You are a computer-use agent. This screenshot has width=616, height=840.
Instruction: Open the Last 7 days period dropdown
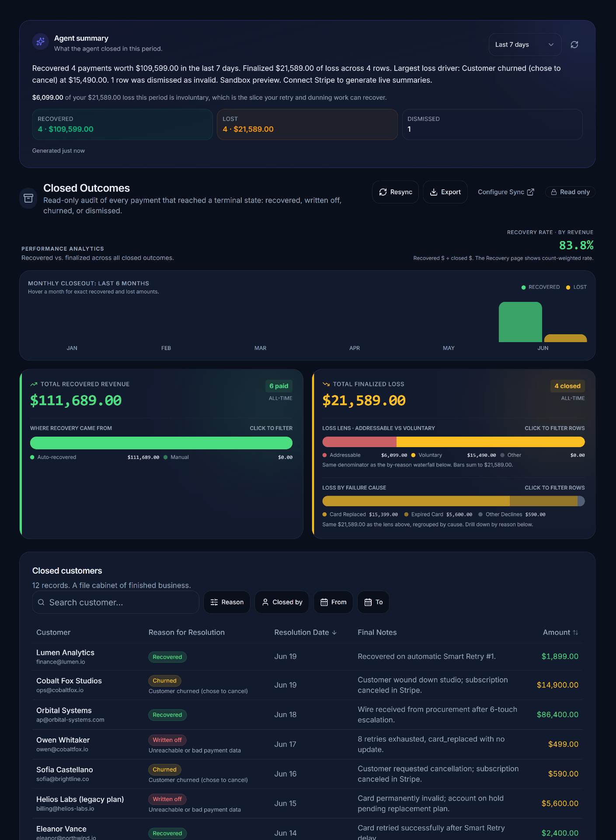(x=525, y=45)
